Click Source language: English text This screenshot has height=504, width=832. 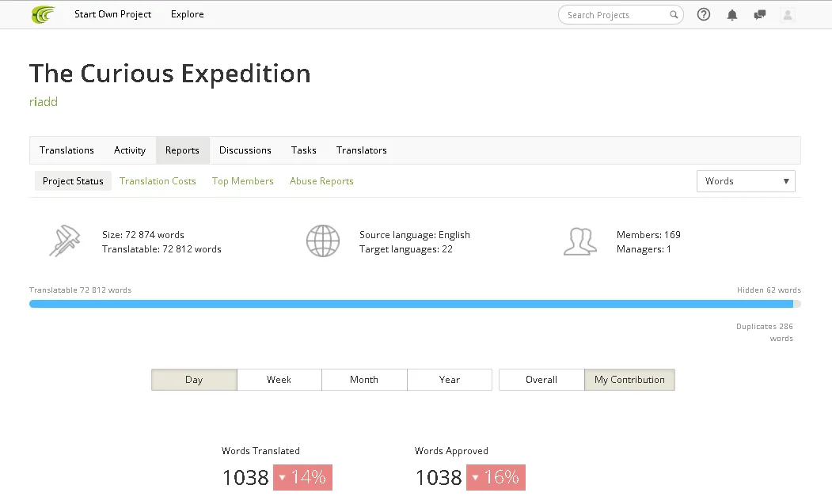[x=414, y=234]
